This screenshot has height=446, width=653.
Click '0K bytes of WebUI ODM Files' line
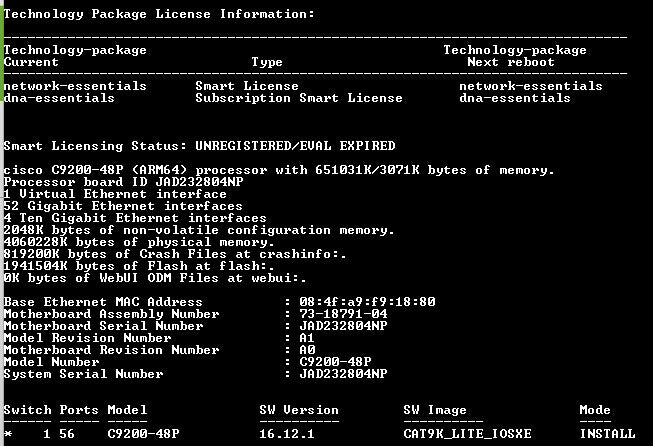(155, 279)
